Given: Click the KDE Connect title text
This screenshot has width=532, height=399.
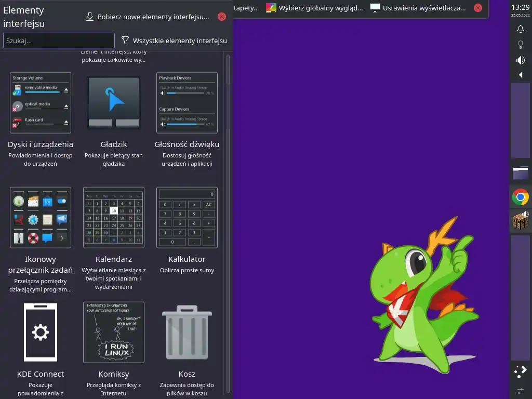Looking at the screenshot, I should [41, 374].
